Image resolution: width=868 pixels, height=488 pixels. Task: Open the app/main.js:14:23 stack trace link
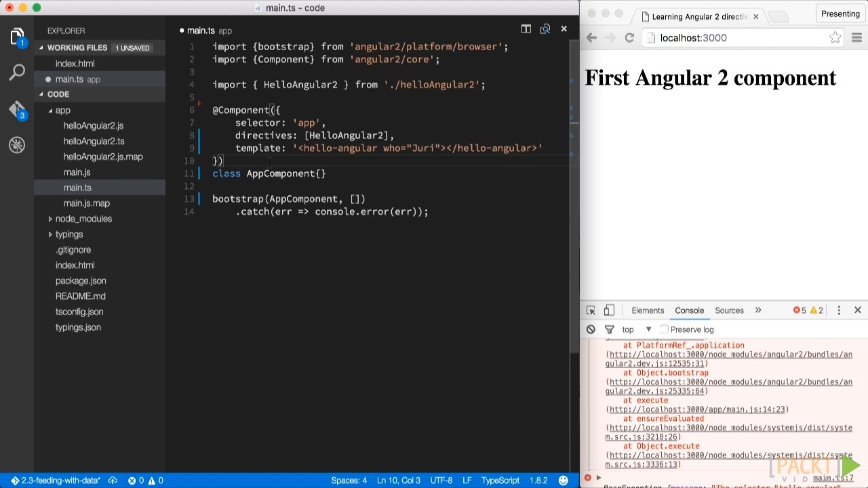pyautogui.click(x=697, y=409)
